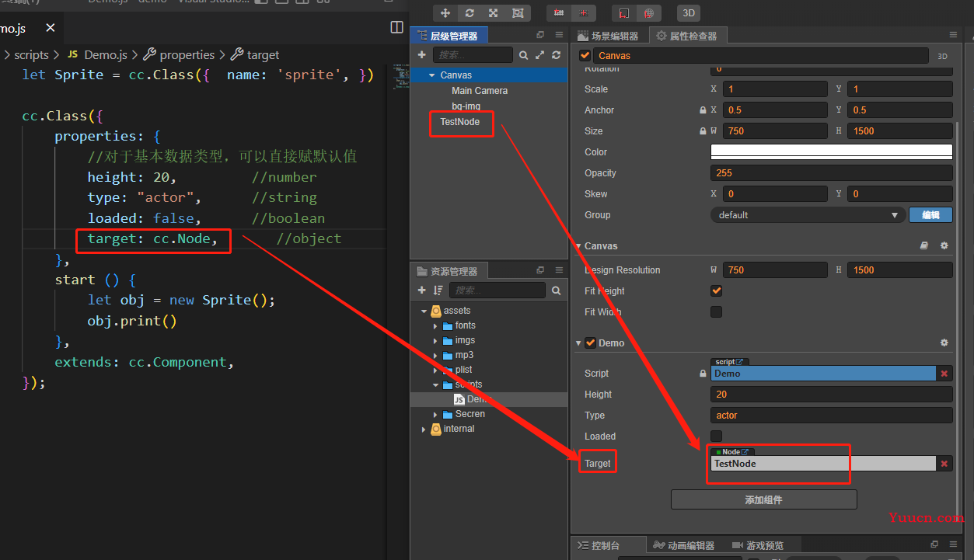This screenshot has height=560, width=974.
Task: Remove the Demo script reference with red X
Action: pos(944,374)
